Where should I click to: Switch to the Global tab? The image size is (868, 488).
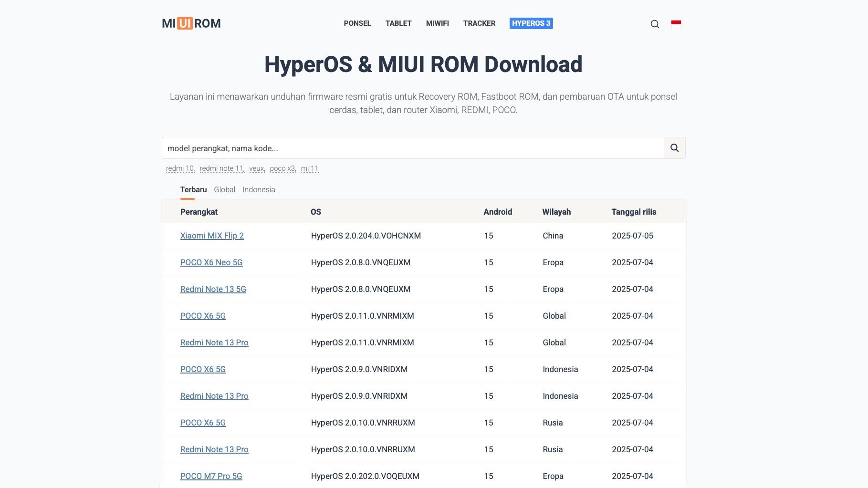(x=224, y=190)
